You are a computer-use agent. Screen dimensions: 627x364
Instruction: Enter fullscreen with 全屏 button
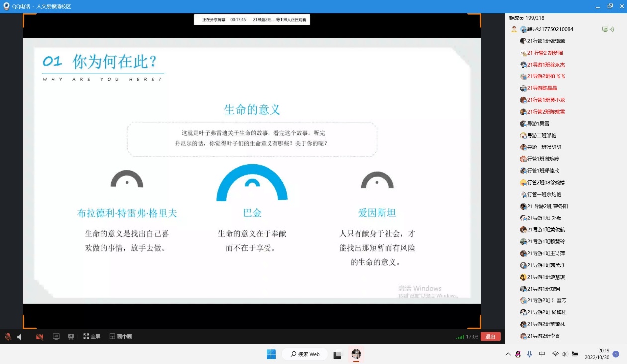[x=92, y=337]
